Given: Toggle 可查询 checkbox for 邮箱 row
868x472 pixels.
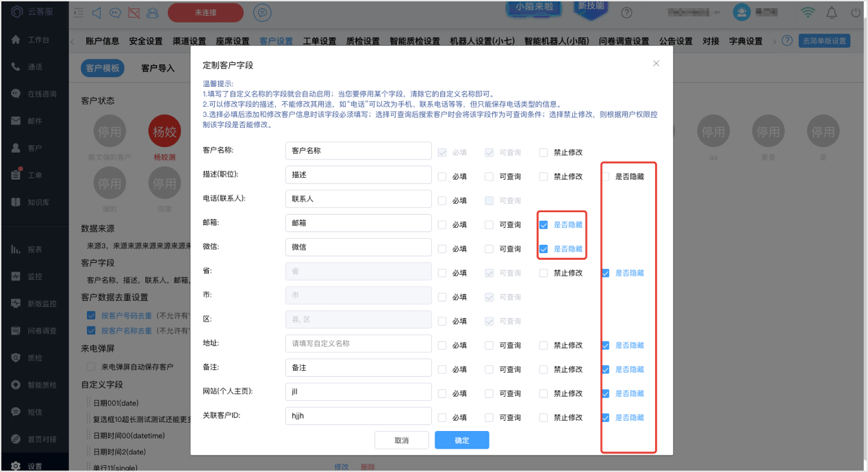Looking at the screenshot, I should (489, 225).
